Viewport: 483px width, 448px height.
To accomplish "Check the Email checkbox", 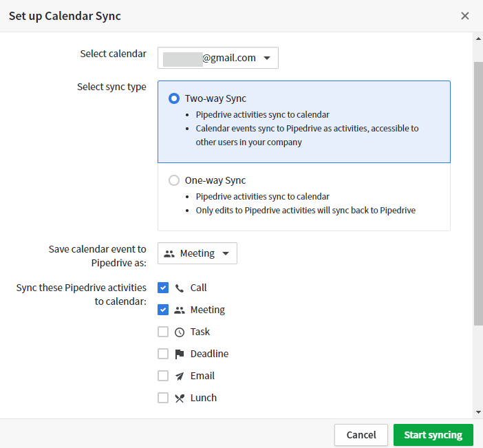I will coord(163,376).
